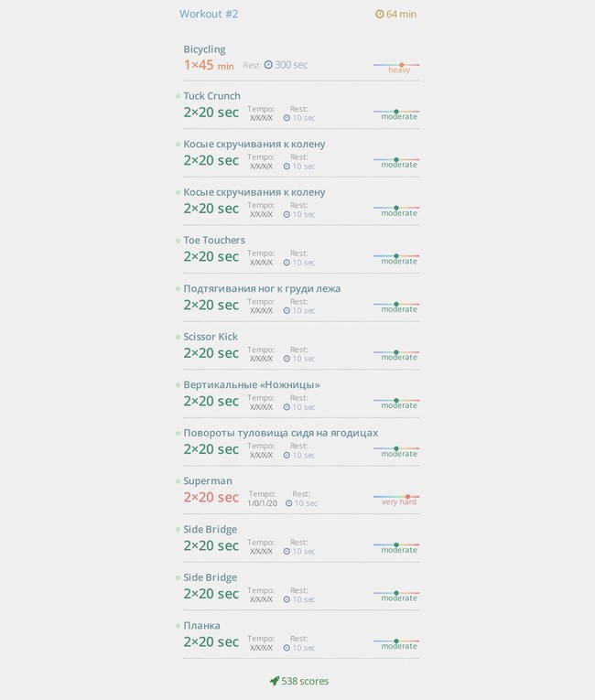Click the rest clock icon under Tuck Crunch
This screenshot has height=700, width=595.
pyautogui.click(x=287, y=118)
